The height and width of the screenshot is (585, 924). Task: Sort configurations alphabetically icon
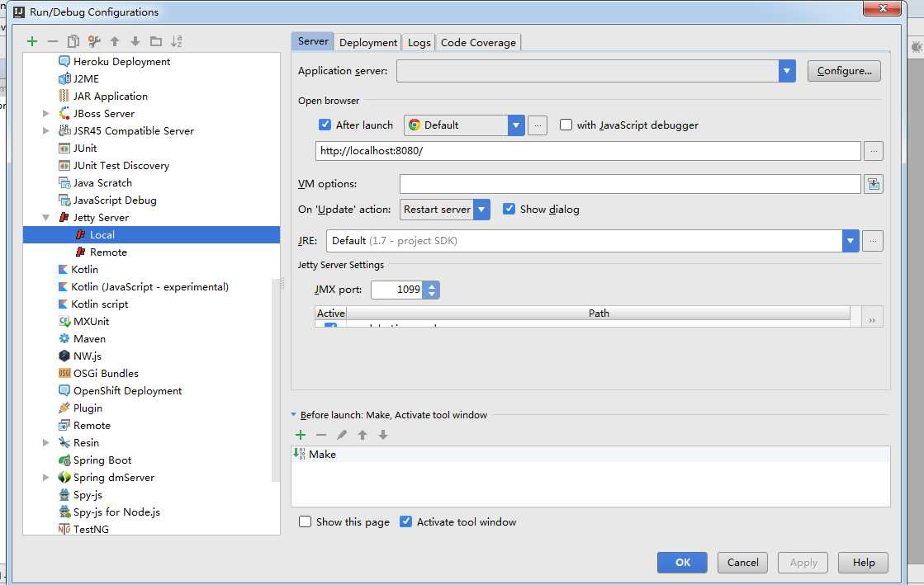(176, 41)
